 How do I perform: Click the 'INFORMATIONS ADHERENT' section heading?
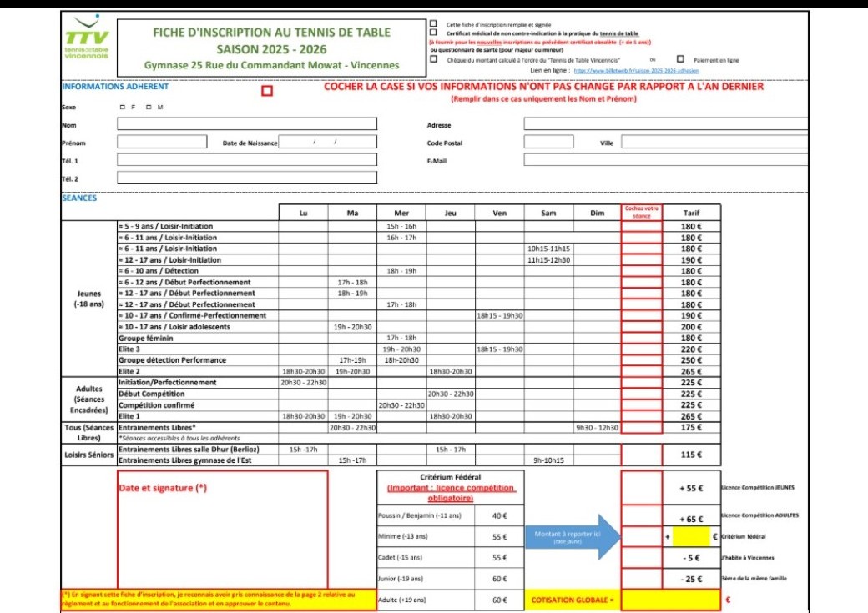116,86
